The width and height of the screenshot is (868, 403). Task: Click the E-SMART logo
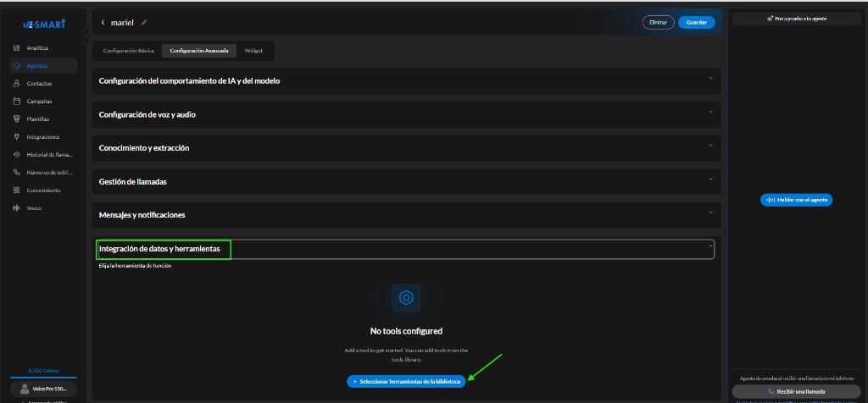point(44,25)
